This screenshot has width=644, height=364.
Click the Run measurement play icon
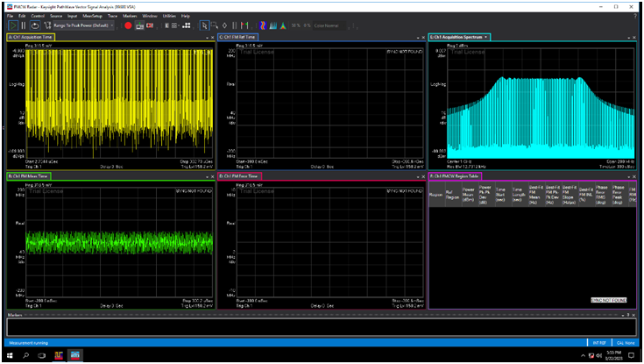point(11,26)
